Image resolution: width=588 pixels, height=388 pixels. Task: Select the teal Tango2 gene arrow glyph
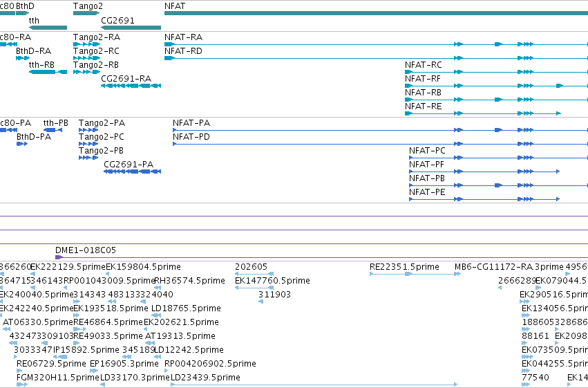[86, 13]
